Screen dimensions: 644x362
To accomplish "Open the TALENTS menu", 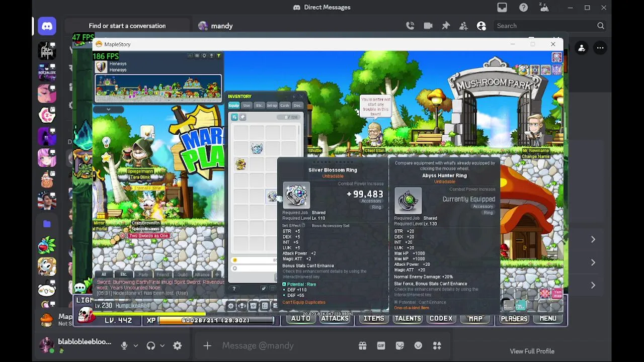I will [x=408, y=319].
